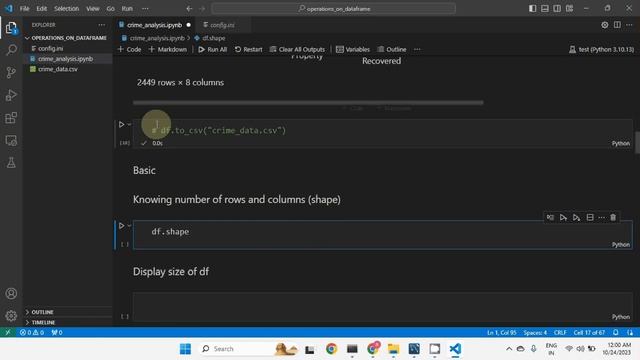Split the df.shape cell
Viewport: 640px width, 360px height.
pyautogui.click(x=590, y=218)
